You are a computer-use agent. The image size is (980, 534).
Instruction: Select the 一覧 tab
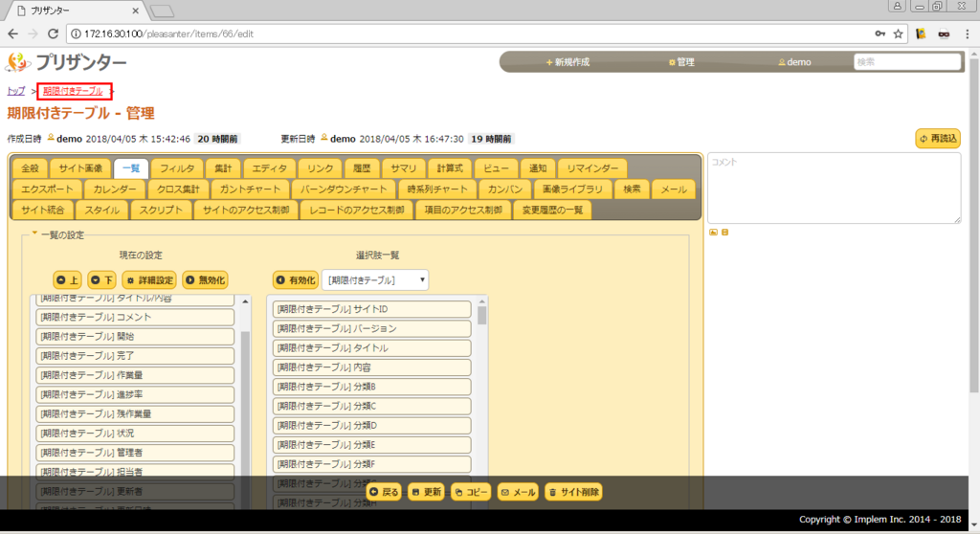(x=131, y=168)
